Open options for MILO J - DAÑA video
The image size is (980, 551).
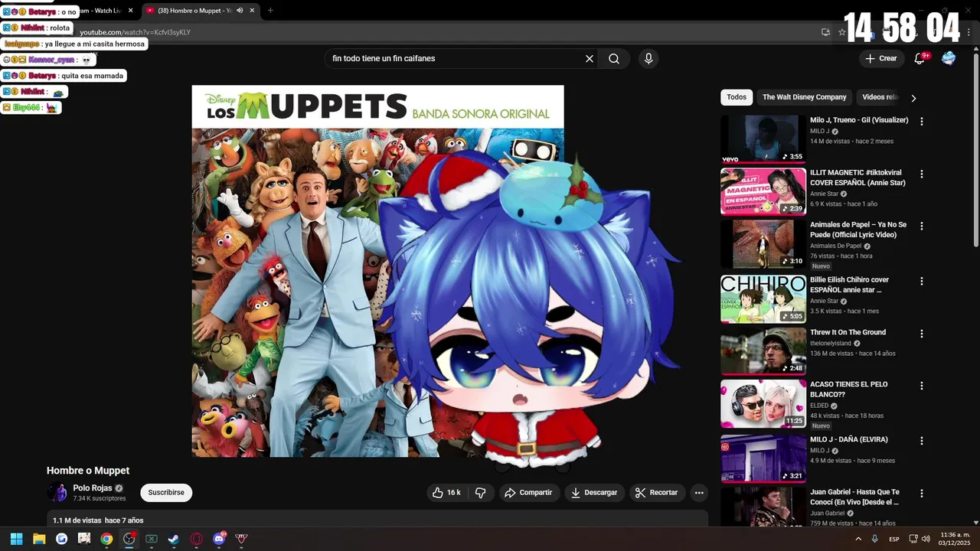pyautogui.click(x=922, y=441)
